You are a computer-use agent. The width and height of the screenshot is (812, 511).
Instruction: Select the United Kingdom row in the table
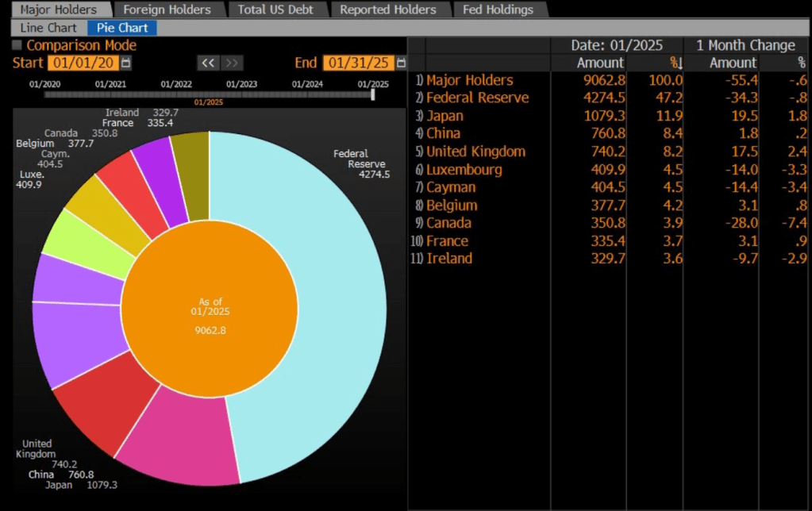pos(475,152)
